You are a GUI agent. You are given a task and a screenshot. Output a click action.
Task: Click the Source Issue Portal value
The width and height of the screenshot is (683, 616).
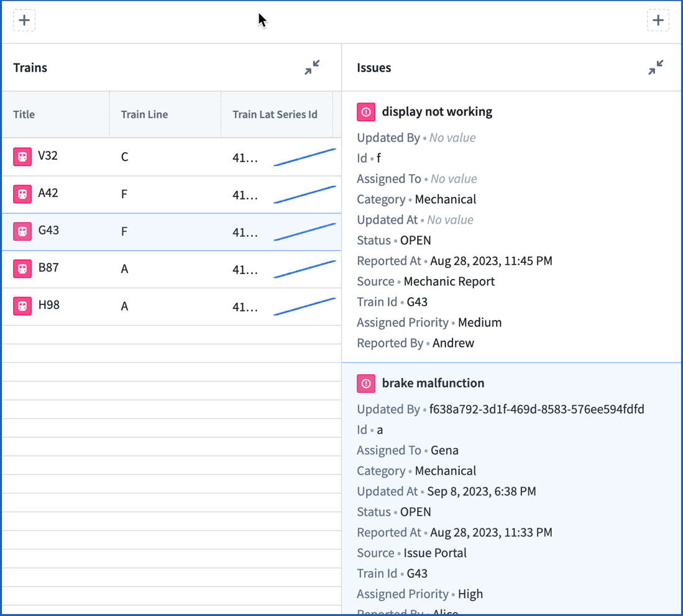(434, 553)
